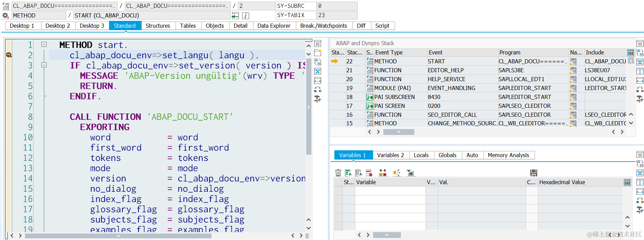
Task: Collapse the METHOD start block on code line 1
Action: (x=44, y=44)
